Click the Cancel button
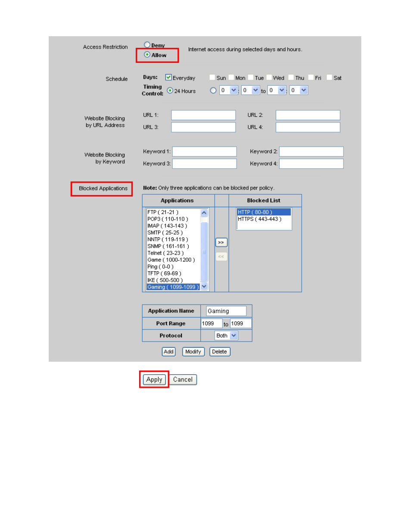 coord(183,380)
